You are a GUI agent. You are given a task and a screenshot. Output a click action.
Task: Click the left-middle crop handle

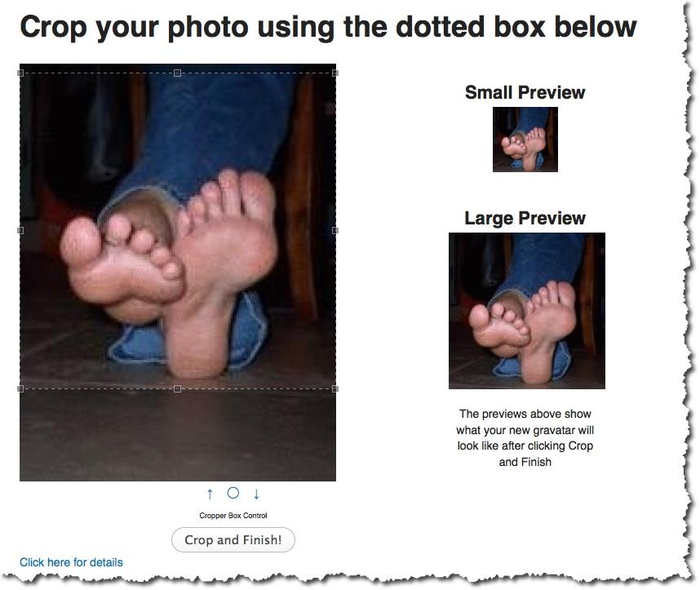[x=20, y=230]
